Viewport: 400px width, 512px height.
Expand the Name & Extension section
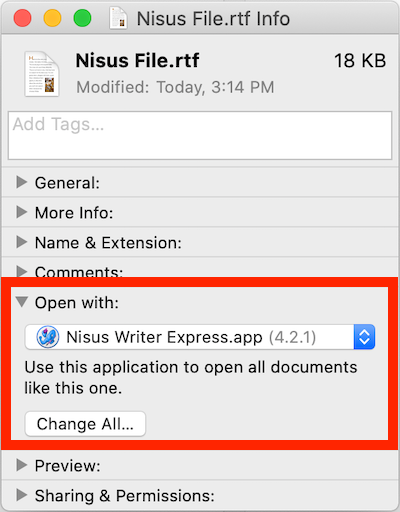tap(22, 242)
